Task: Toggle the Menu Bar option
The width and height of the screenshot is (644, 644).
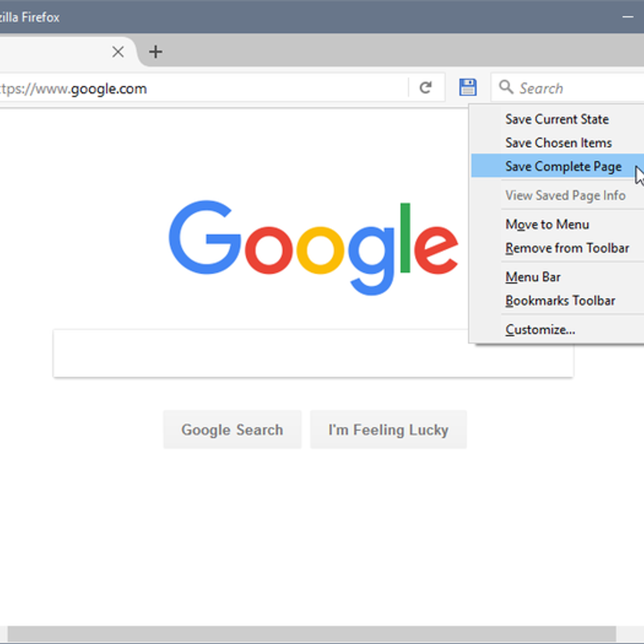Action: click(533, 277)
